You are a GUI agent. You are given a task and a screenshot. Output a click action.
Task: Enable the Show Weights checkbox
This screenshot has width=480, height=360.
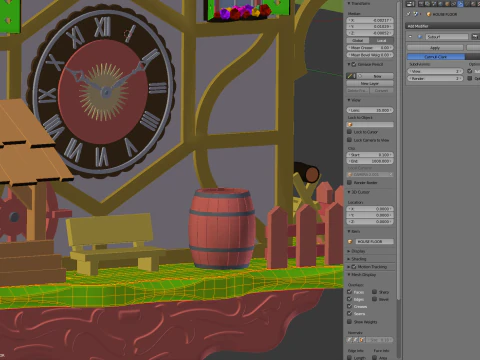pyautogui.click(x=349, y=322)
